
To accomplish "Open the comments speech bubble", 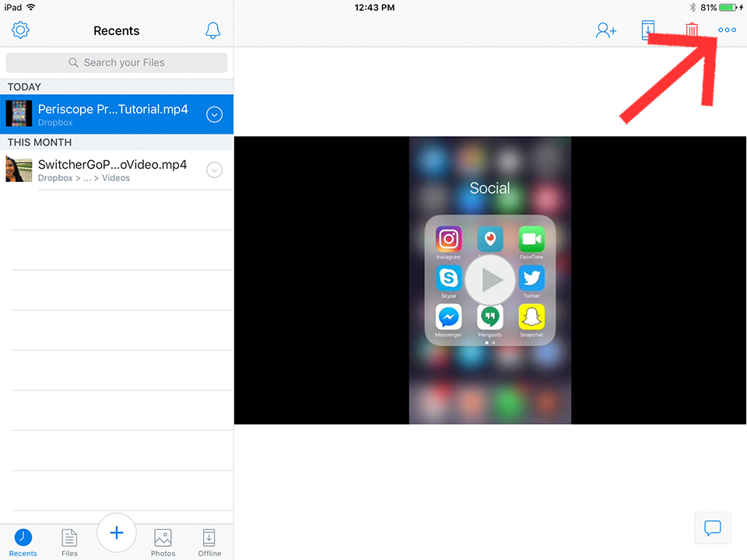I will click(712, 528).
